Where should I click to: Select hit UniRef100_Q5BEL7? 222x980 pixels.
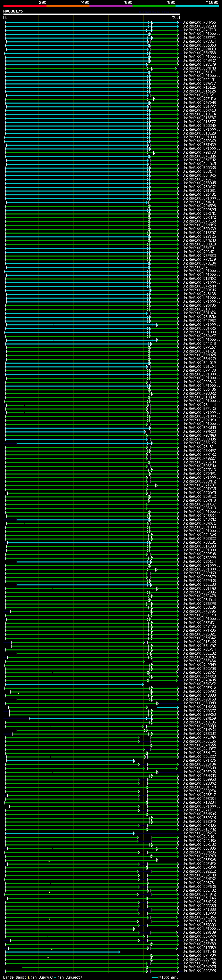pyautogui.click(x=199, y=794)
